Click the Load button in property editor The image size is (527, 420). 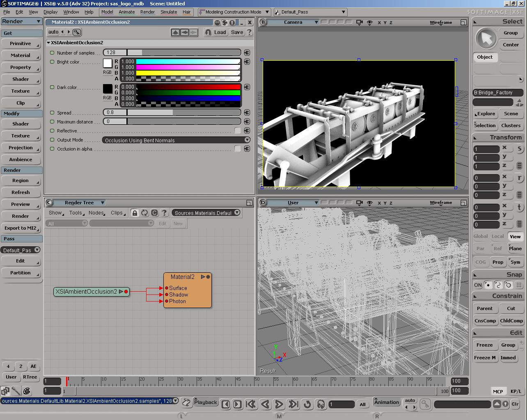pyautogui.click(x=220, y=32)
